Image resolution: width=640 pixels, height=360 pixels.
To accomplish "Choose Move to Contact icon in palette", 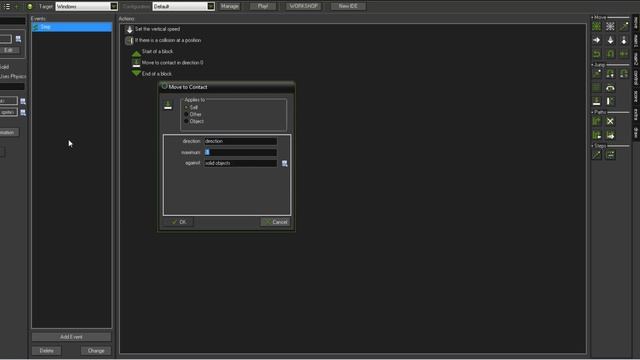I will [596, 101].
